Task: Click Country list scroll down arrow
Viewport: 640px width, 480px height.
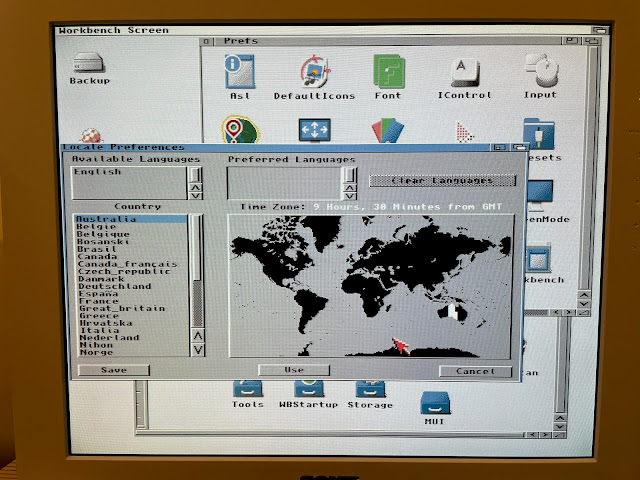Action: [x=198, y=350]
